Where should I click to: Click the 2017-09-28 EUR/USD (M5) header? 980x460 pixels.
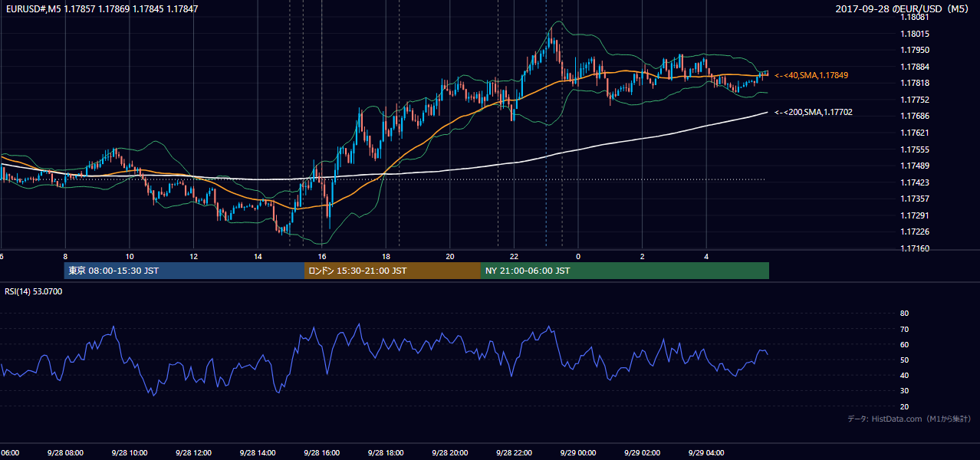(x=903, y=9)
